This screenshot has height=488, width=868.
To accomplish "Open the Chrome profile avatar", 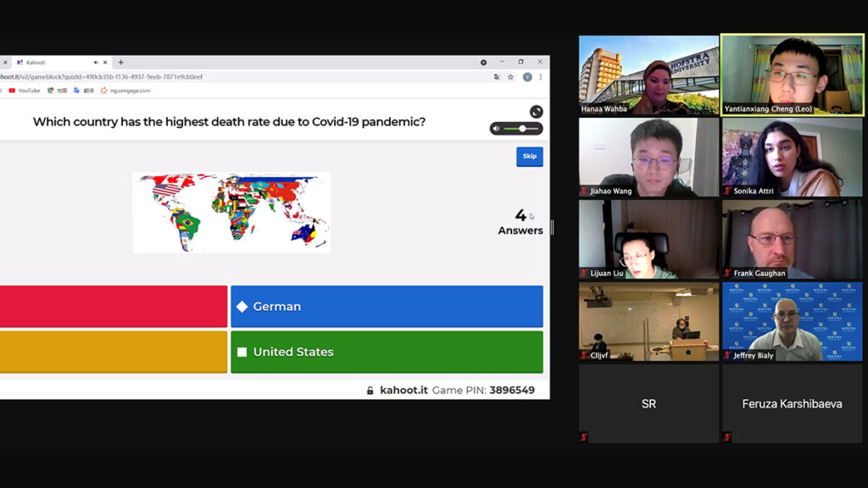I will coord(526,77).
